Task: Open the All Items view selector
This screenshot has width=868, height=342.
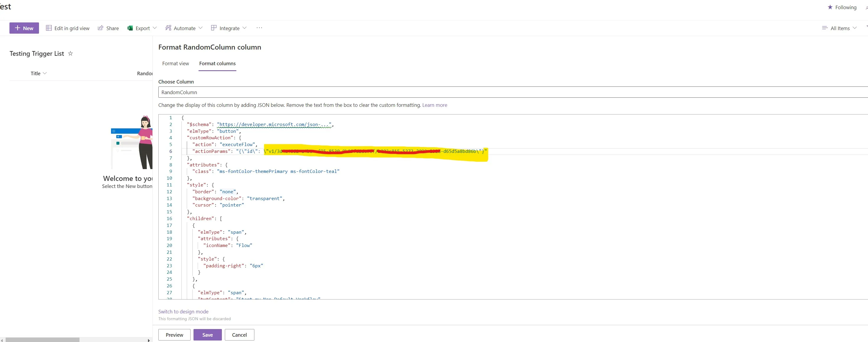Action: pyautogui.click(x=839, y=28)
